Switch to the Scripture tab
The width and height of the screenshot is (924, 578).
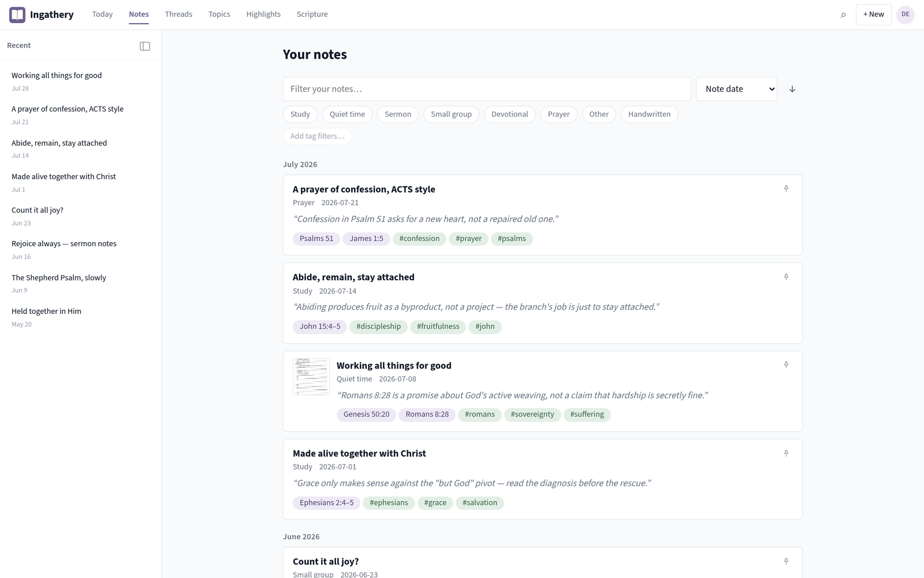coord(312,14)
